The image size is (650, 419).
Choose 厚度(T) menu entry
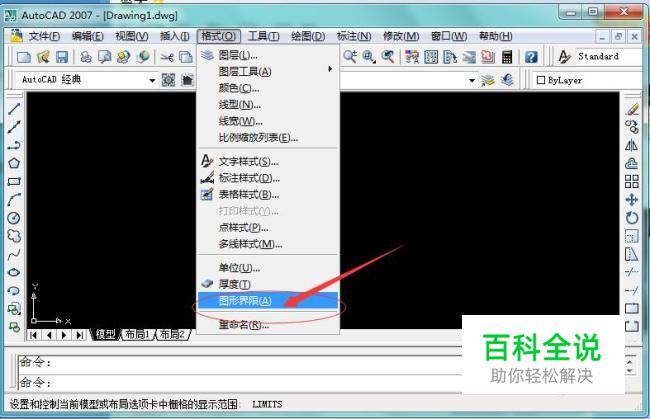click(268, 284)
